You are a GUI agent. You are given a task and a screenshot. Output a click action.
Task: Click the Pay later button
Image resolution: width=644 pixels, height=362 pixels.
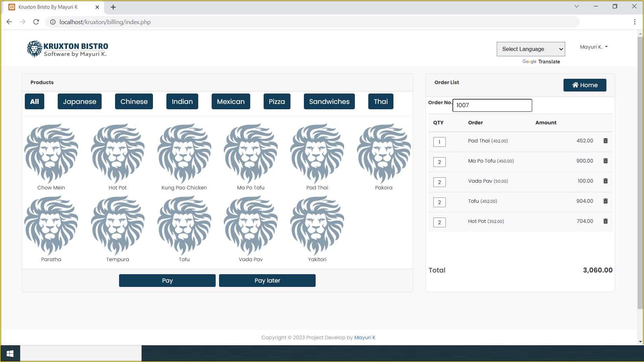click(x=267, y=280)
